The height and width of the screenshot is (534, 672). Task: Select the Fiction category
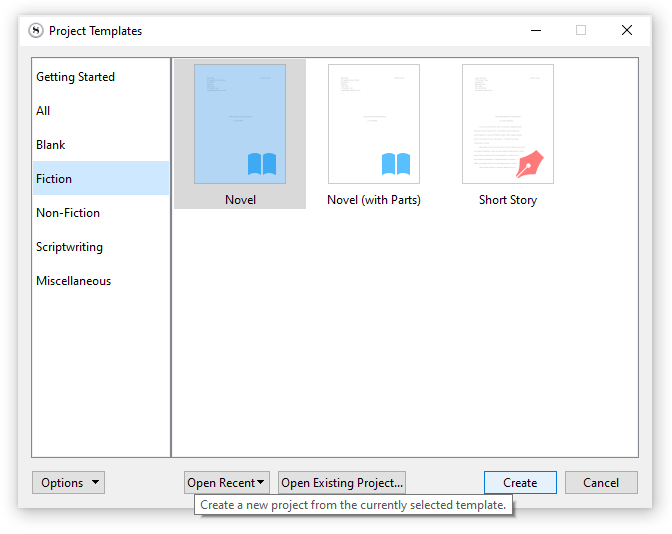(x=54, y=179)
